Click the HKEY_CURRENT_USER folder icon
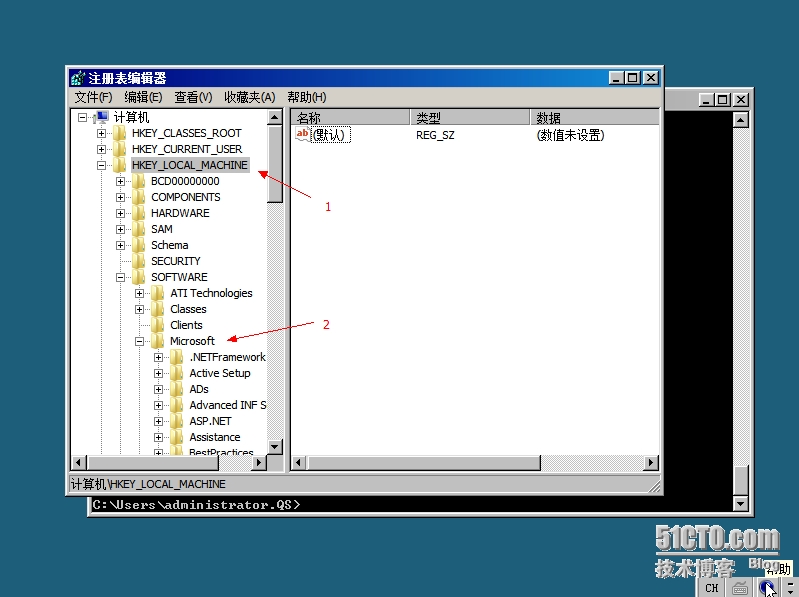 pyautogui.click(x=120, y=149)
